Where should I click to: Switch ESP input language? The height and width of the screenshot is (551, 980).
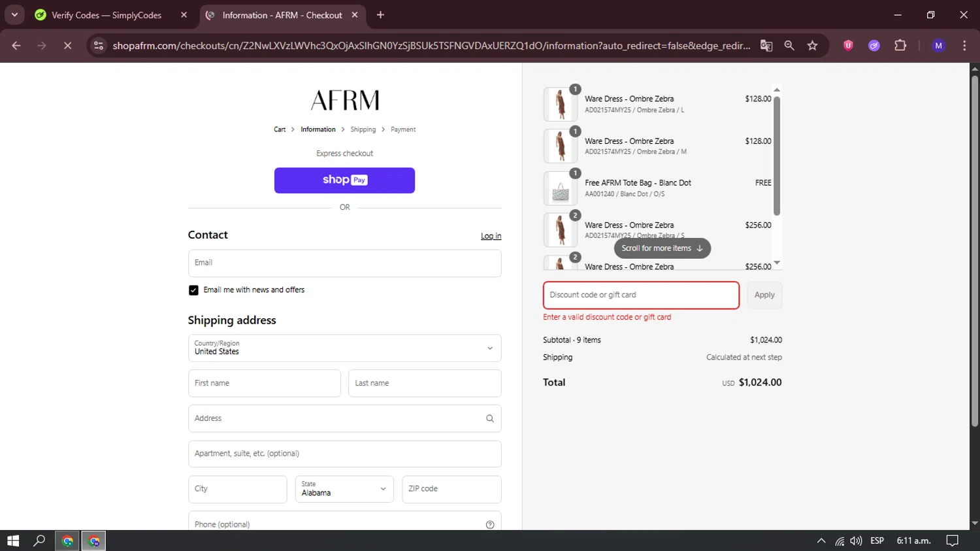877,541
